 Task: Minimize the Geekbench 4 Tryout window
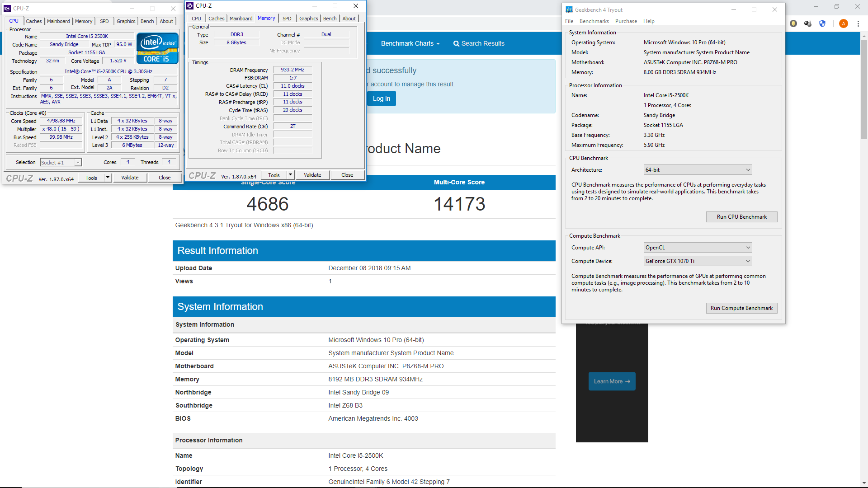pyautogui.click(x=734, y=10)
